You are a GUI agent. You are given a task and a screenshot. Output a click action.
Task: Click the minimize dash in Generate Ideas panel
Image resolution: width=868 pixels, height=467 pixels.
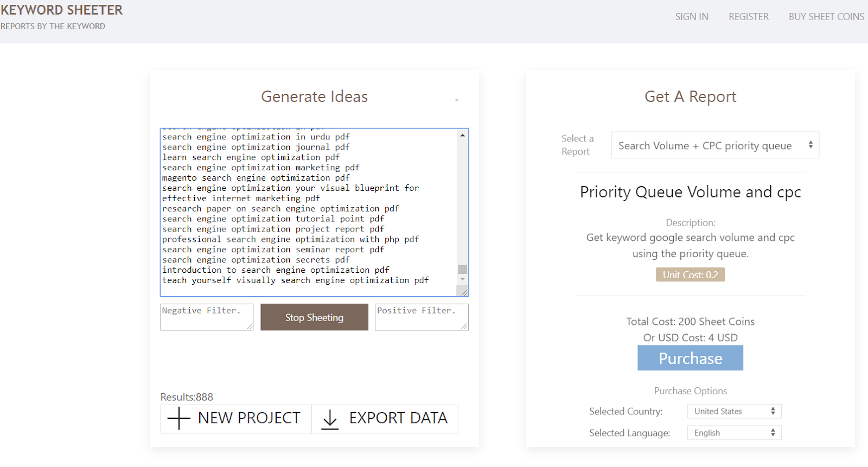457,100
